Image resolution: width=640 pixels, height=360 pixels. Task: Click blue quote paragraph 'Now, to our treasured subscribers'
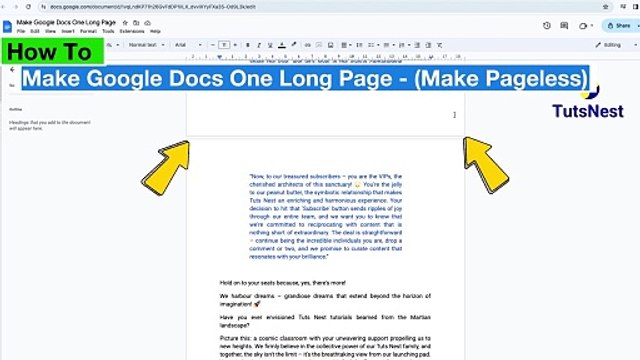tap(326, 217)
